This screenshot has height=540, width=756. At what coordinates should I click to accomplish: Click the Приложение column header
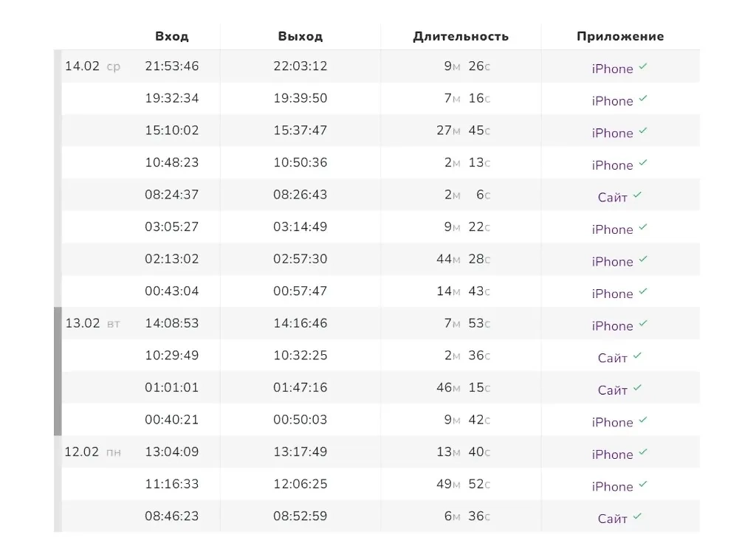tap(620, 36)
